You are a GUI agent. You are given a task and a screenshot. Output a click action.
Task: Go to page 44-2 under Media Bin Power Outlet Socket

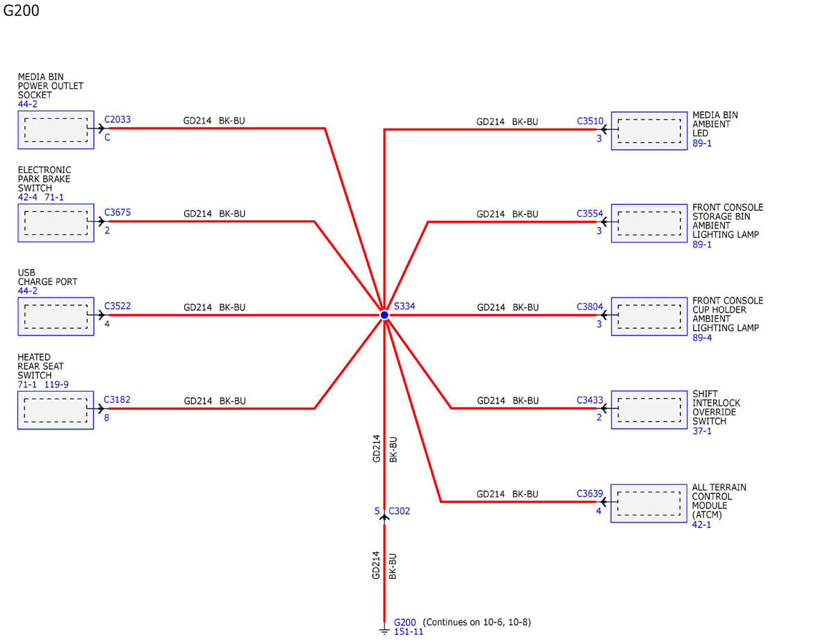[28, 104]
